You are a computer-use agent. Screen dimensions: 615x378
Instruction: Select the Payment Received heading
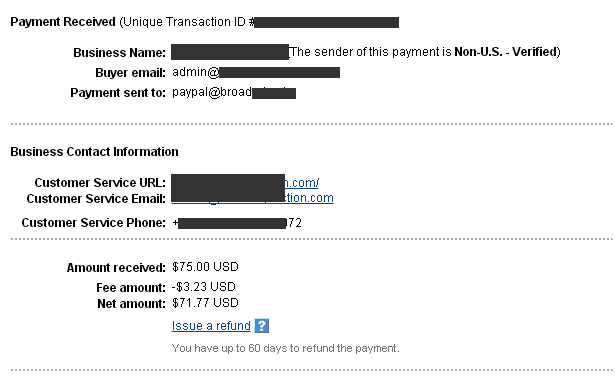63,22
